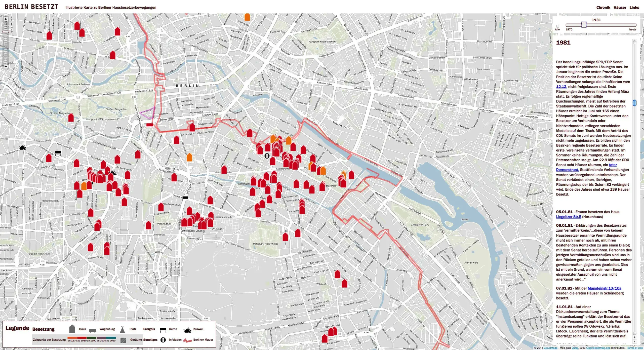
Task: Click the map zoom level slider handle
Action: [6, 32]
